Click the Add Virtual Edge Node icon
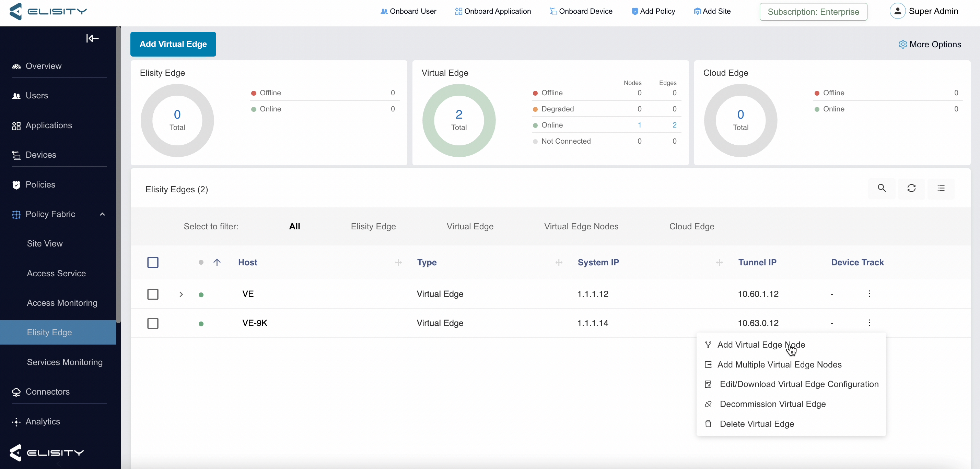Screen dimensions: 980x469 click(708, 345)
